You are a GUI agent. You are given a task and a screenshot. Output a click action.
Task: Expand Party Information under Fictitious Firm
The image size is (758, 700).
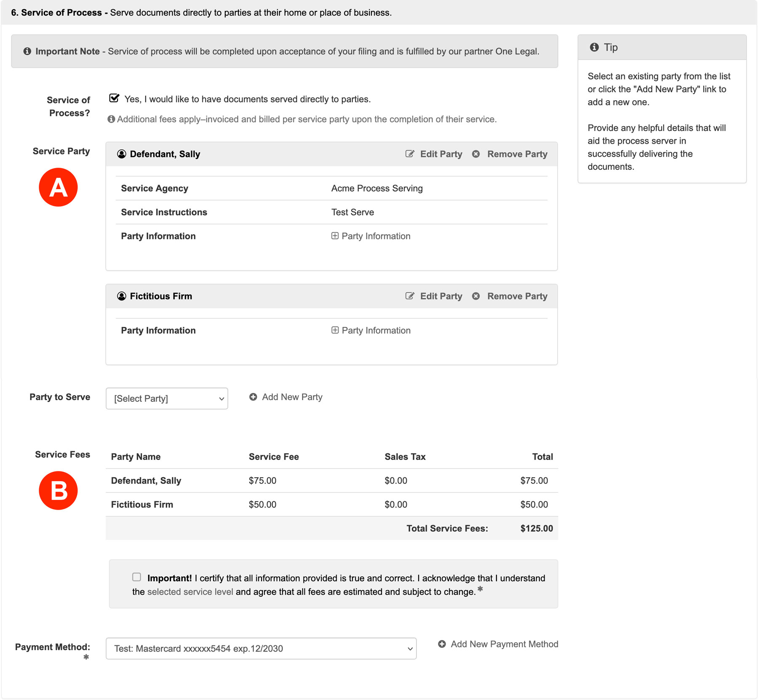pyautogui.click(x=371, y=331)
